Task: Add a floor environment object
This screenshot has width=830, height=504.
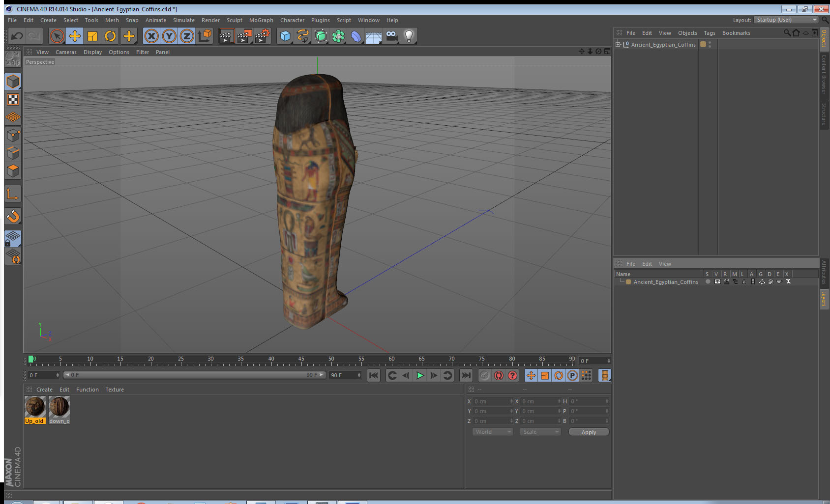Action: click(374, 36)
